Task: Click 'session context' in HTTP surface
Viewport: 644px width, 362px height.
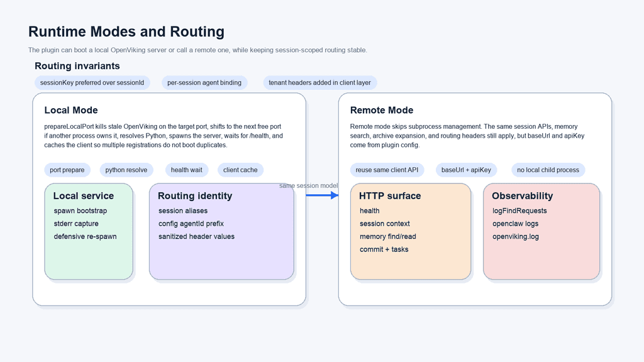Action: (x=385, y=224)
